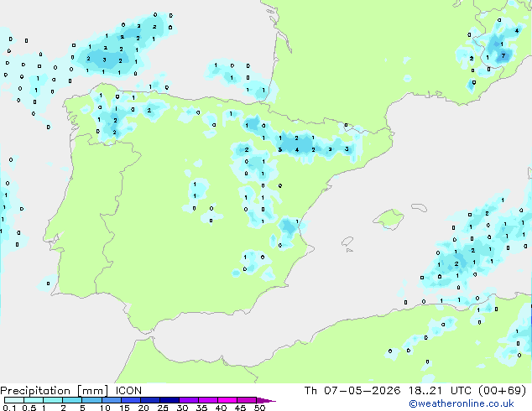
Task: Pick the 45–50 mm legend color swatch
Action: click(x=247, y=400)
